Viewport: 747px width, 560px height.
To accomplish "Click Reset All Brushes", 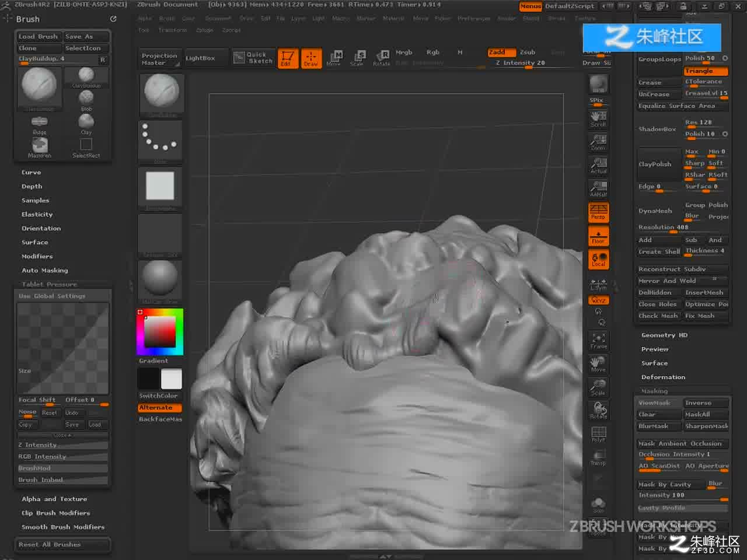I will tap(62, 545).
